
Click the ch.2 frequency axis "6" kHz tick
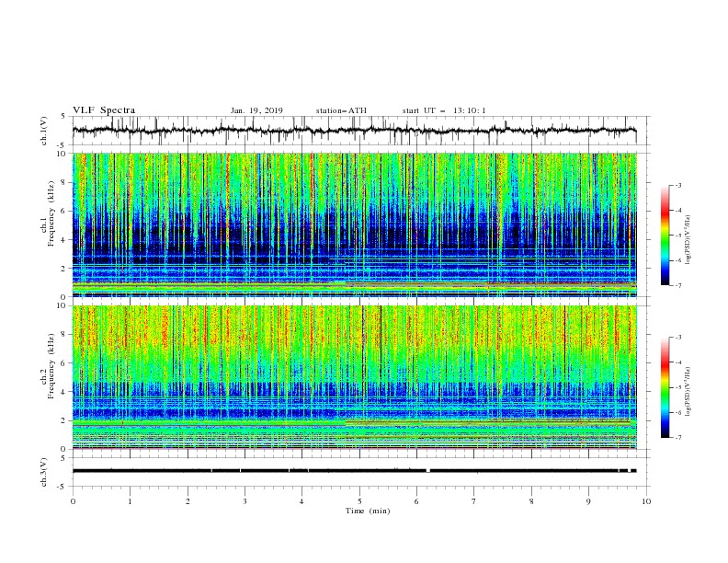64,363
